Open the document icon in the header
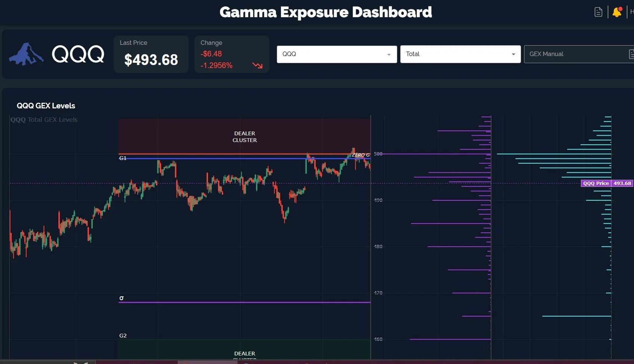 [x=598, y=12]
